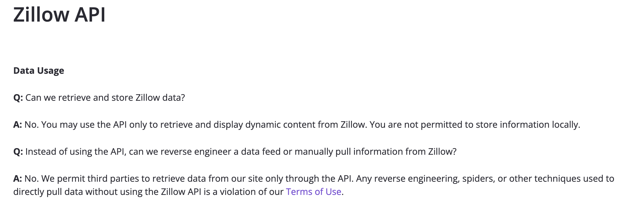Screen dimensions: 644x203
Task: Click the word 'Zillow' in the page title
Action: tap(41, 14)
